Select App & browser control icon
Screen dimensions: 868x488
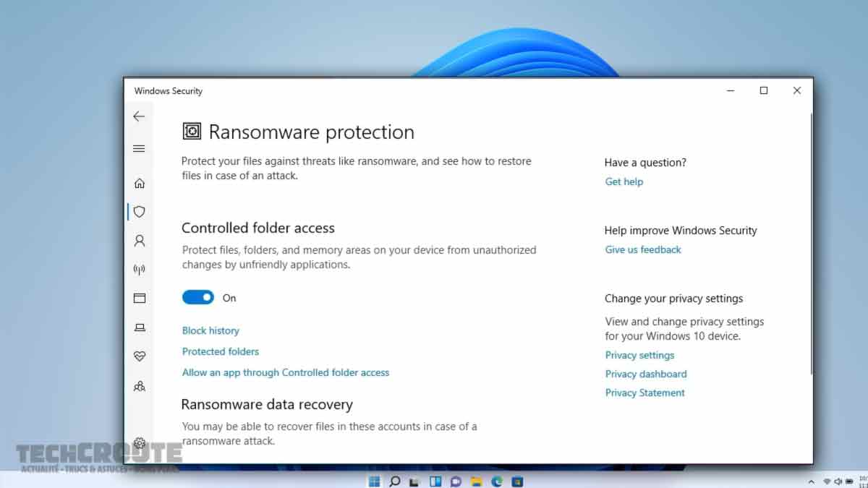[x=140, y=298]
